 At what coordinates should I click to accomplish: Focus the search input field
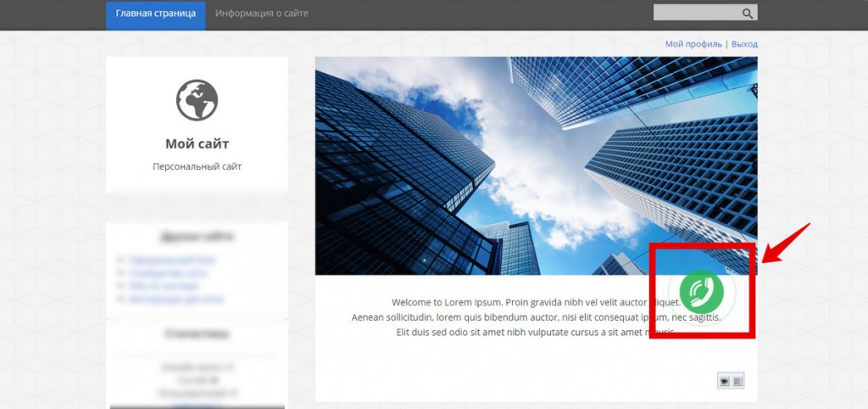click(697, 13)
